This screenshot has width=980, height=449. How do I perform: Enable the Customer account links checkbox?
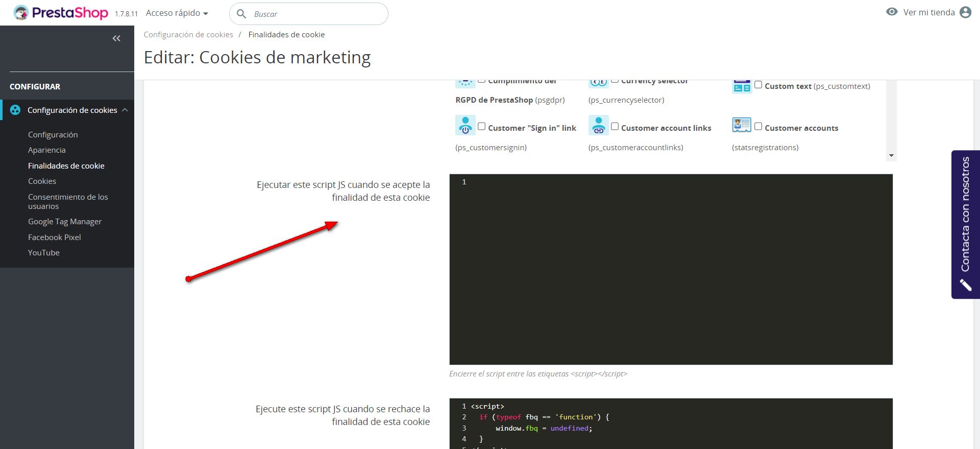coord(615,126)
